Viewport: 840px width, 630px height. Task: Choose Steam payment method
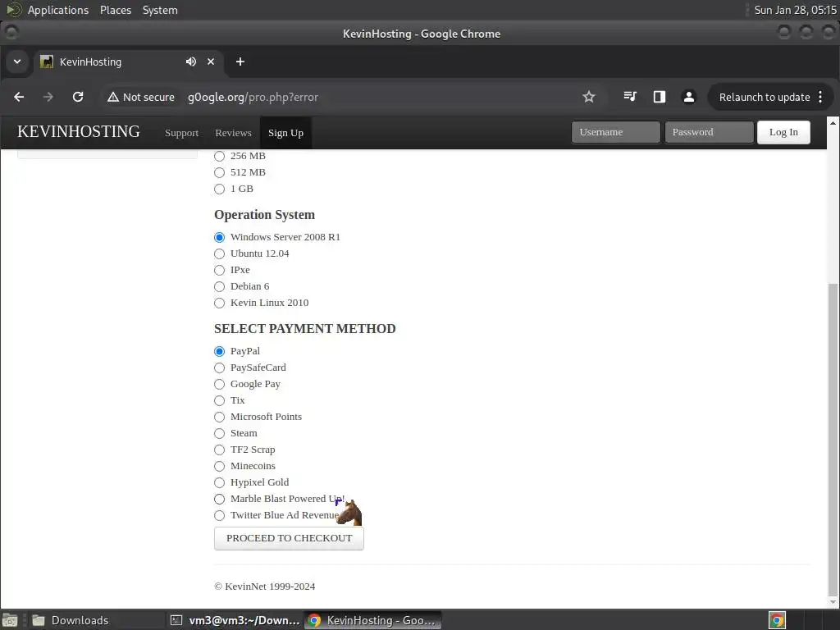click(x=219, y=433)
